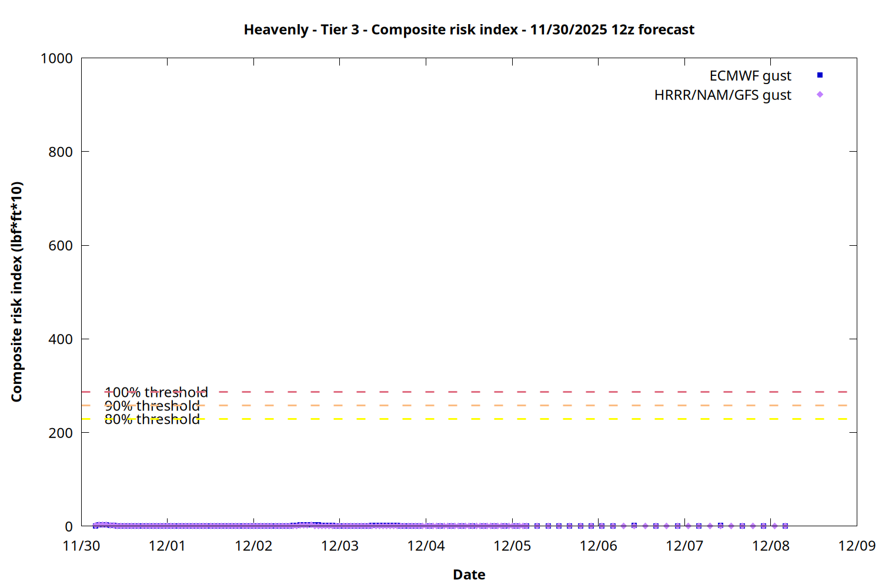Click the chart title text
The width and height of the screenshot is (882, 588).
469,29
